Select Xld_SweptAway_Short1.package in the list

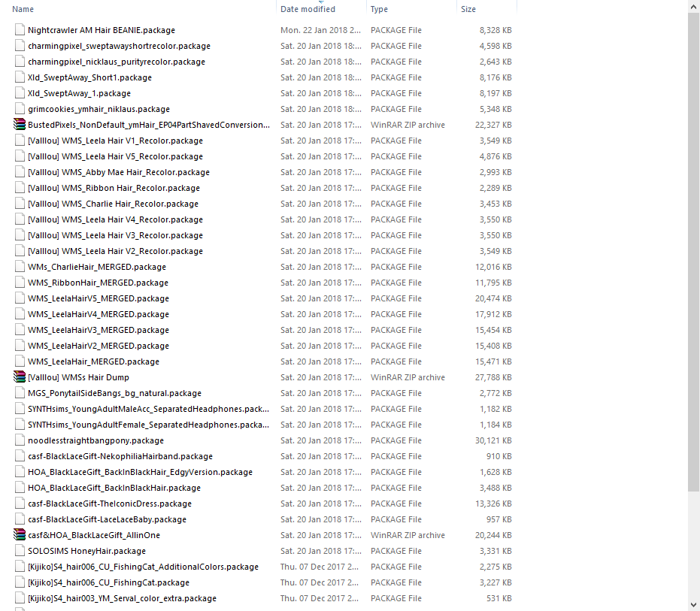coord(89,77)
